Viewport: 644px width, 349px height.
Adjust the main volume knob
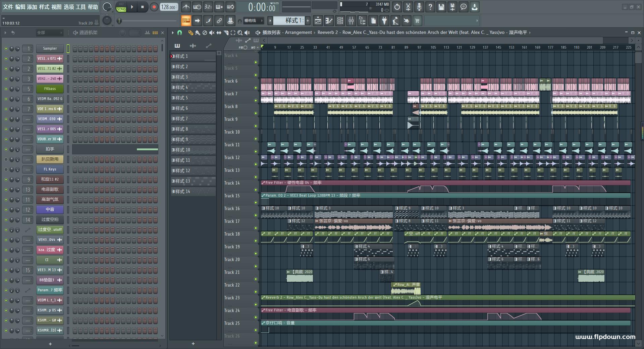(x=107, y=7)
